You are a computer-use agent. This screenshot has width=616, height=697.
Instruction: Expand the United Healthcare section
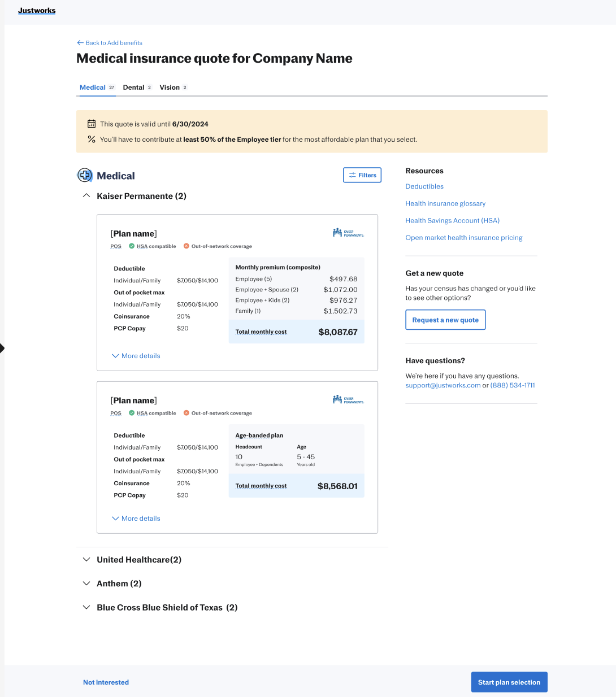click(86, 560)
